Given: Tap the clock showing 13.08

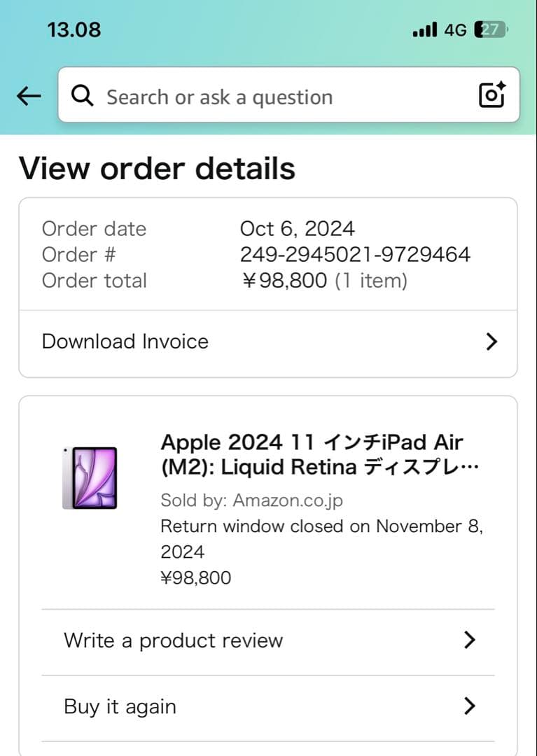Looking at the screenshot, I should pos(74,29).
